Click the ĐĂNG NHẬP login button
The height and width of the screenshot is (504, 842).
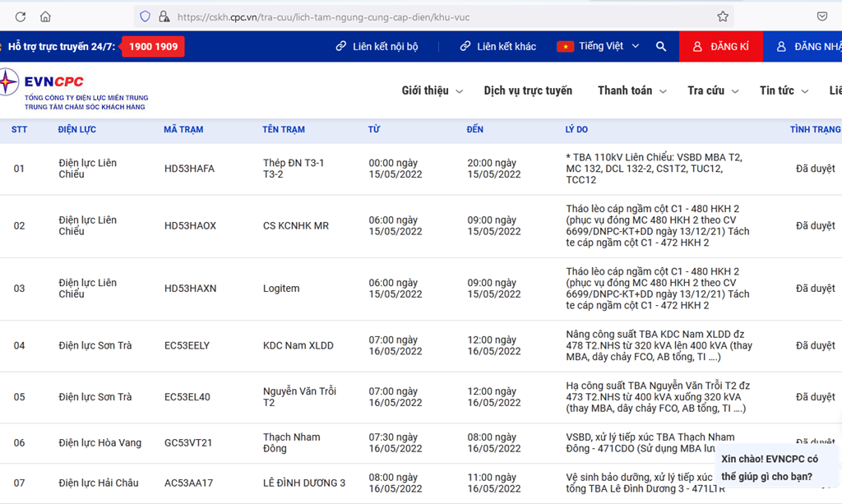pyautogui.click(x=803, y=47)
